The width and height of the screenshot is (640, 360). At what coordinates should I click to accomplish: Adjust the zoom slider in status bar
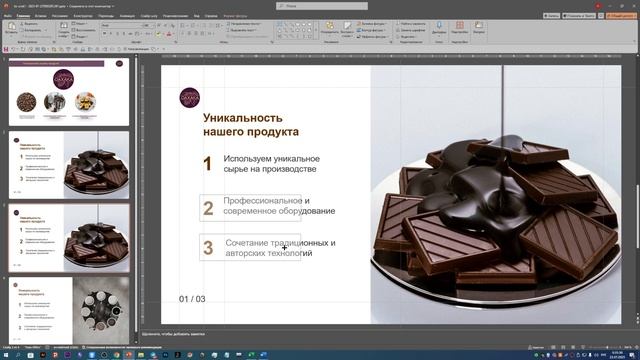[x=607, y=347]
